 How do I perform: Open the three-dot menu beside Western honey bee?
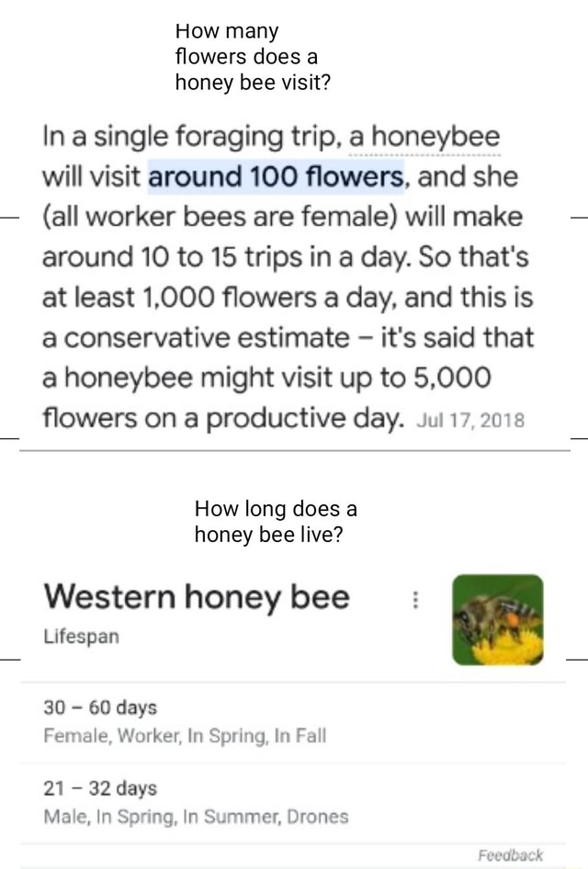click(415, 598)
